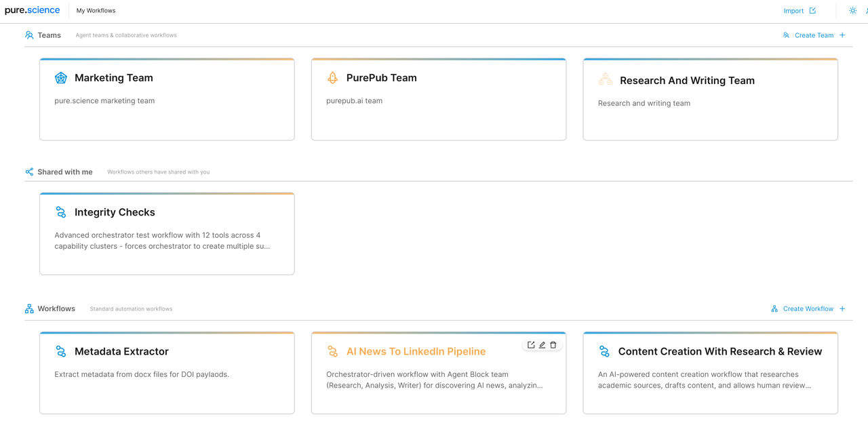This screenshot has width=868, height=425.
Task: Click the Shared with me share icon
Action: [29, 172]
